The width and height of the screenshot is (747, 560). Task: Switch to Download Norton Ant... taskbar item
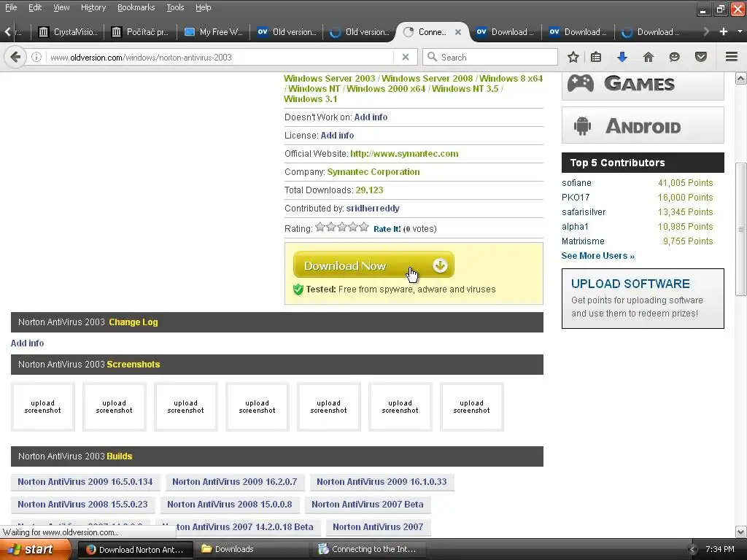click(135, 549)
